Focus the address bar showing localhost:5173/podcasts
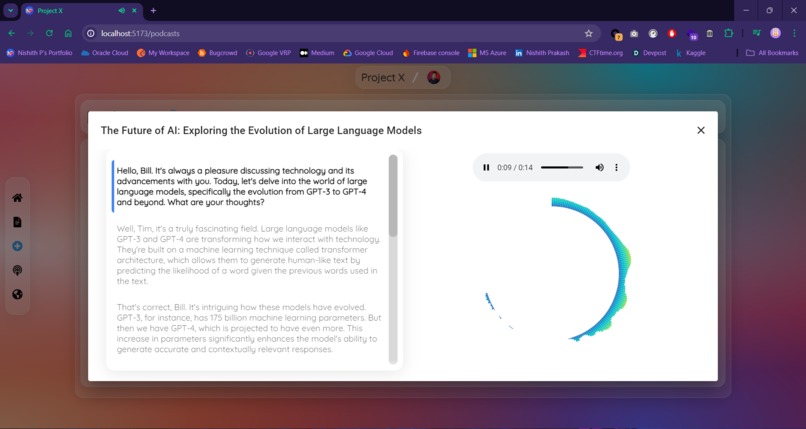Image resolution: width=806 pixels, height=429 pixels. click(339, 33)
